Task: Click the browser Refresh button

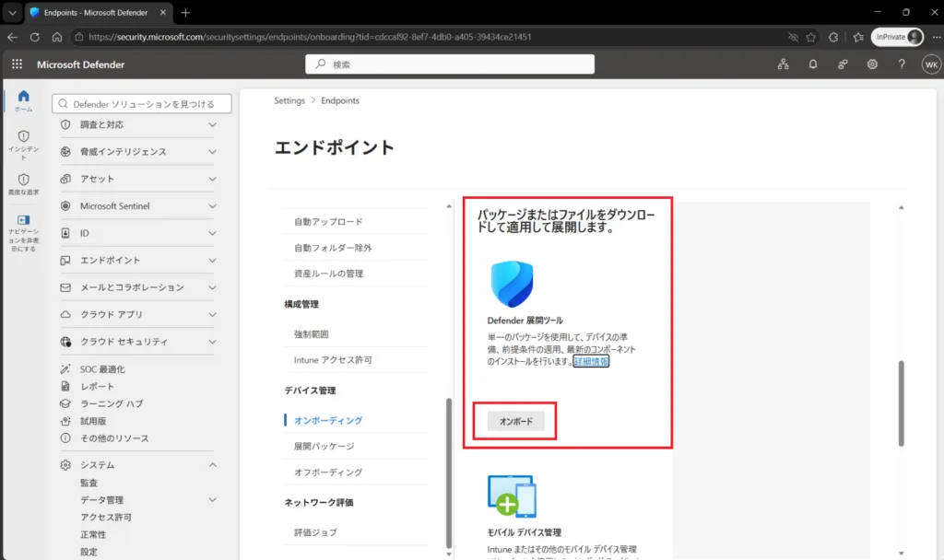Action: pos(35,37)
